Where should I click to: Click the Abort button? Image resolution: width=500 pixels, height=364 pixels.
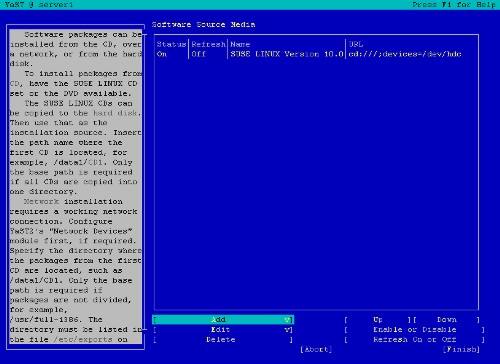(x=316, y=349)
